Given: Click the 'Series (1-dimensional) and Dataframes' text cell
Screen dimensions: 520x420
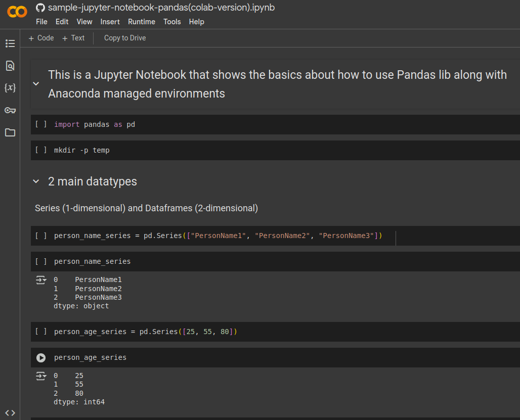Looking at the screenshot, I should click(146, 208).
